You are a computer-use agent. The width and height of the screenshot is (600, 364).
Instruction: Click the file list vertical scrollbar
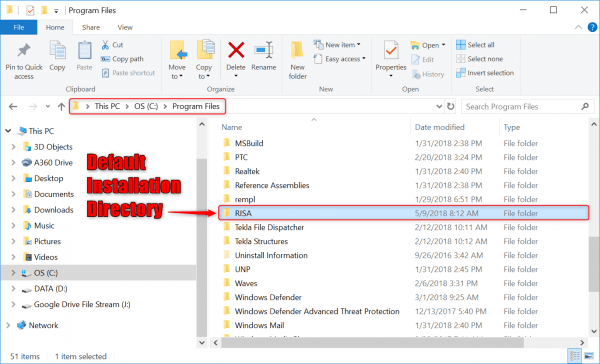coord(593,264)
